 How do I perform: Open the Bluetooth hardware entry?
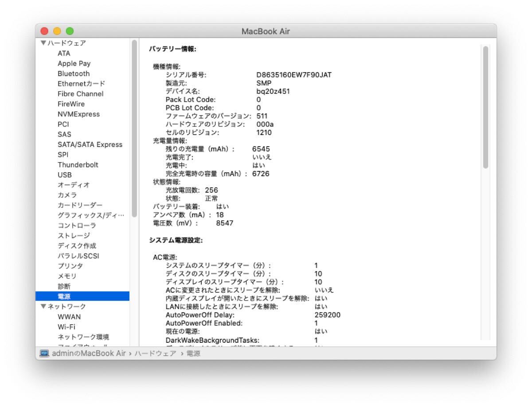pos(74,74)
